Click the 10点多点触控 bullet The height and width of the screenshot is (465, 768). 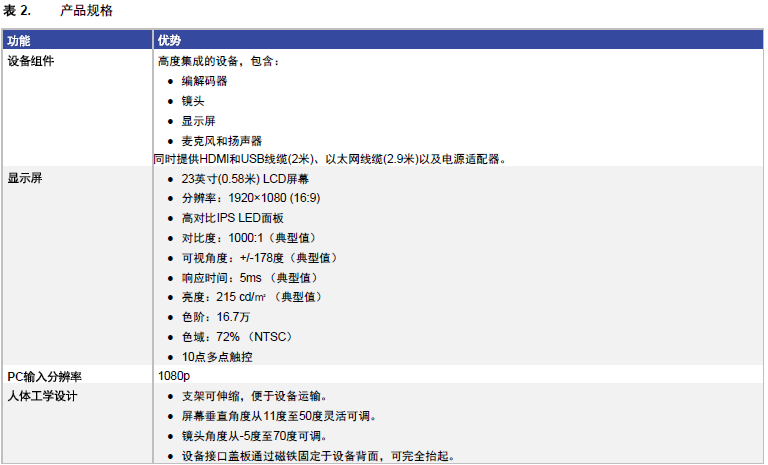216,356
